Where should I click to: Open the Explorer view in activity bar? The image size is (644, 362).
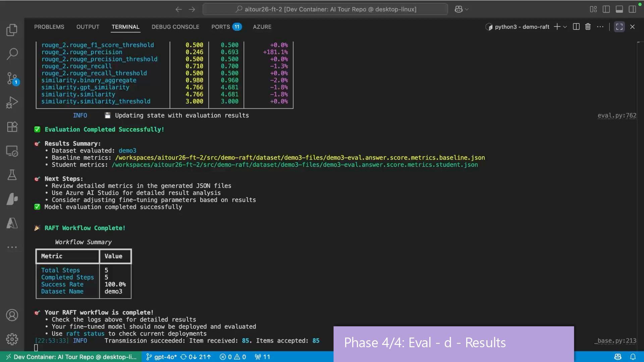[12, 30]
